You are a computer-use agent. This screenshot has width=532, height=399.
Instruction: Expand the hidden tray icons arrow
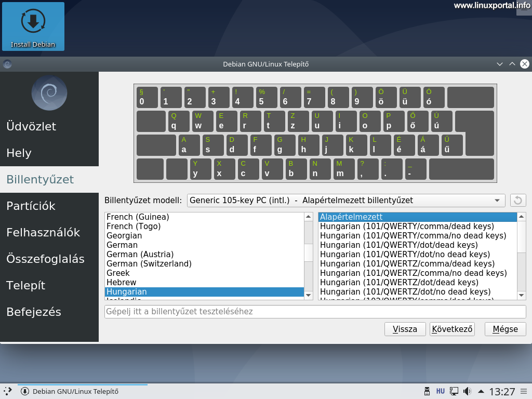click(x=482, y=391)
